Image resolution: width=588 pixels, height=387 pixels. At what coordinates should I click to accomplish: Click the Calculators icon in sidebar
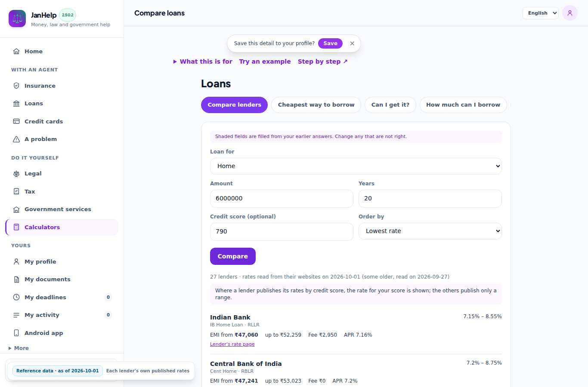click(16, 227)
